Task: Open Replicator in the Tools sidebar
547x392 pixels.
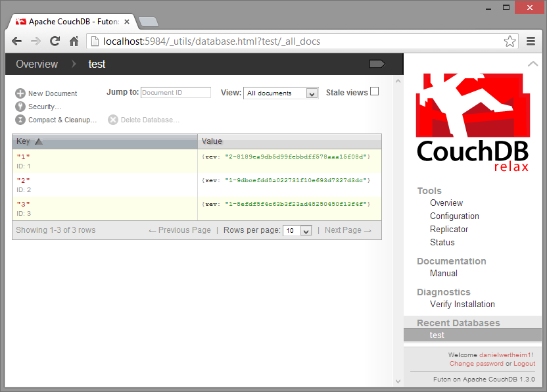Action: [x=449, y=230]
